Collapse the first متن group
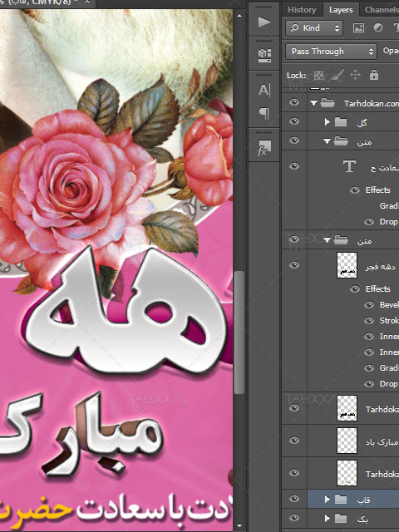399x532 pixels. pos(327,141)
